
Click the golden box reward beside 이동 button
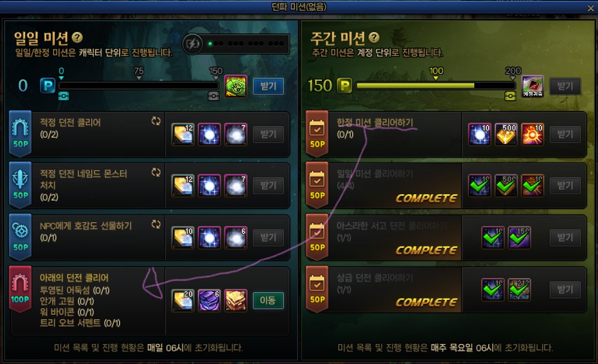point(236,300)
